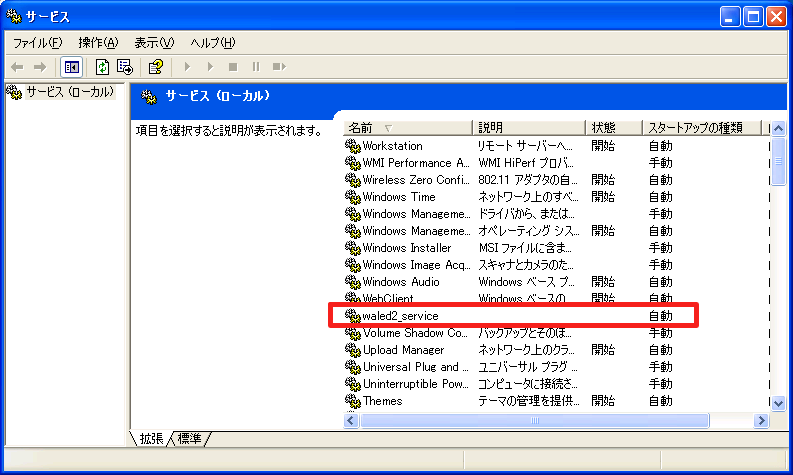
Task: Click the Start Service play button
Action: pos(187,67)
